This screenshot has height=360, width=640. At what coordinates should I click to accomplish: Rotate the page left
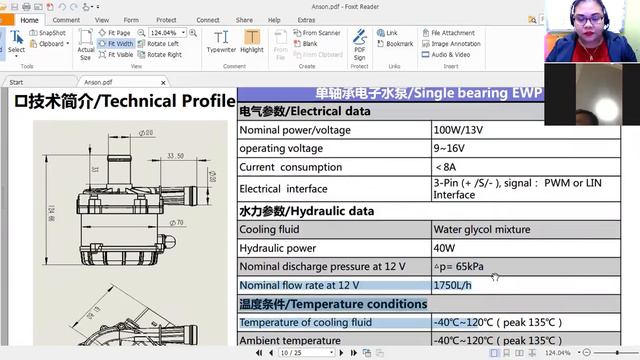(x=158, y=44)
